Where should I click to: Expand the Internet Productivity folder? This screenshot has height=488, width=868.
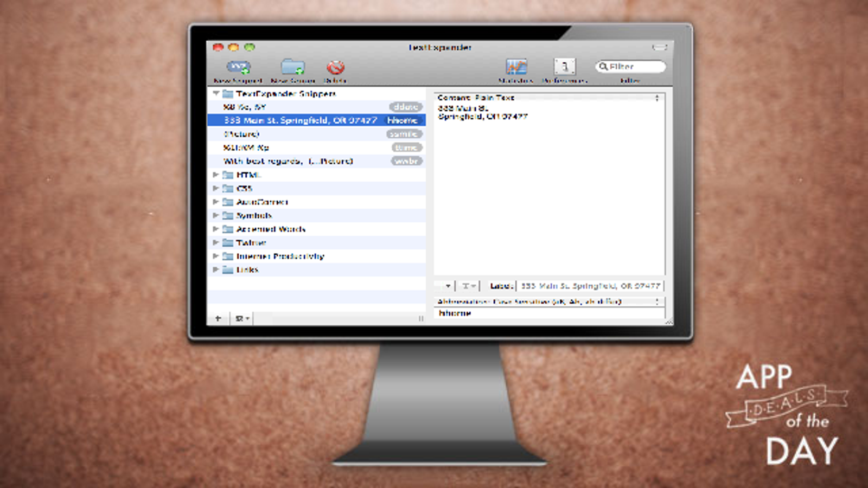point(215,256)
